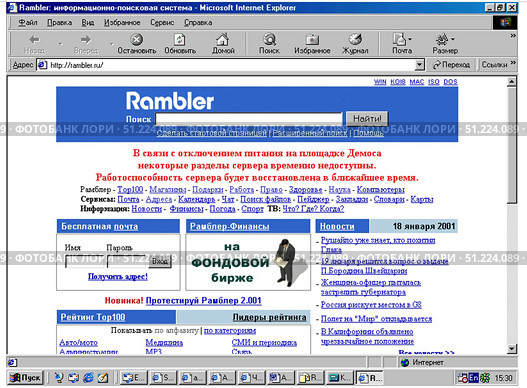Open the СМИ и периодика category

(x=264, y=343)
